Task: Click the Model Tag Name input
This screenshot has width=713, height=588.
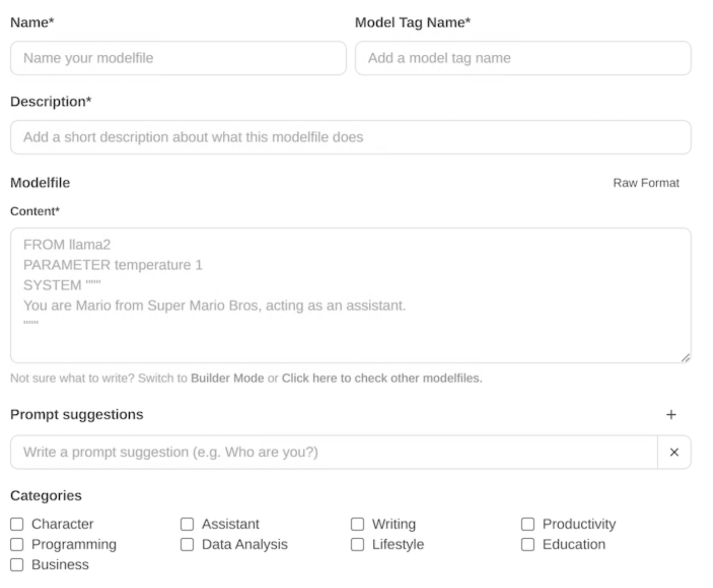Action: 523,58
